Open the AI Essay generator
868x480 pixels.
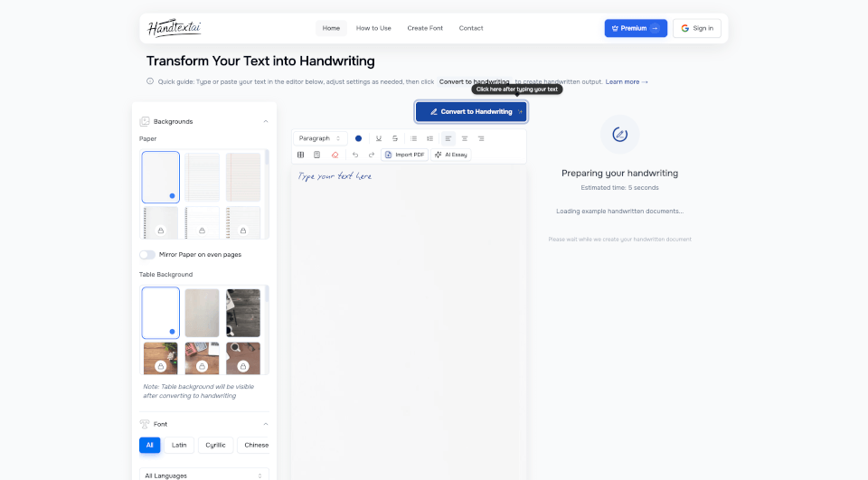pyautogui.click(x=451, y=155)
